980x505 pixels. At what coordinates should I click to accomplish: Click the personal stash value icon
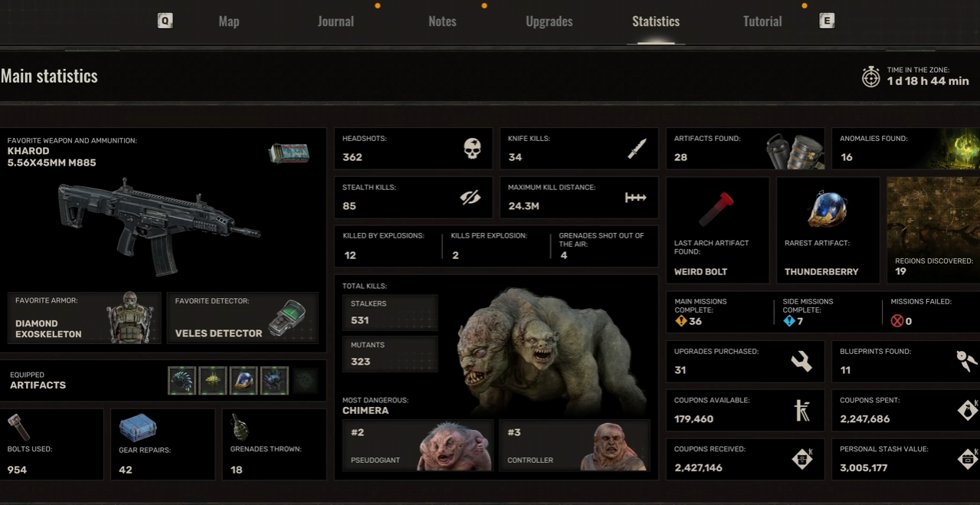(x=968, y=458)
